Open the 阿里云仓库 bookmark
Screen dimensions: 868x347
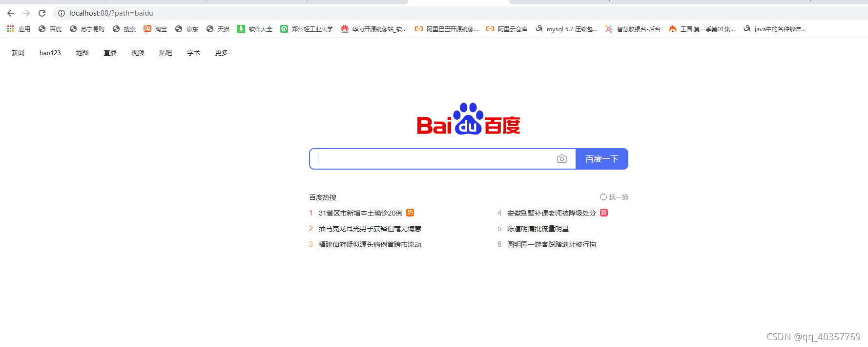pyautogui.click(x=507, y=29)
